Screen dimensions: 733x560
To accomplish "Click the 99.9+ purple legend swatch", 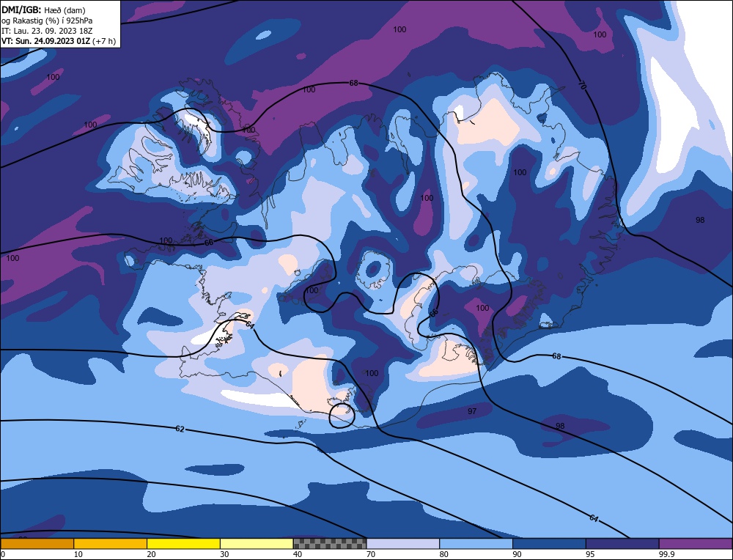I will point(696,544).
